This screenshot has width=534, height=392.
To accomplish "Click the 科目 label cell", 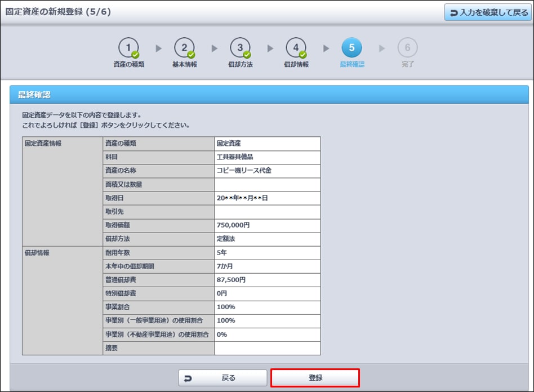I will pyautogui.click(x=158, y=157).
